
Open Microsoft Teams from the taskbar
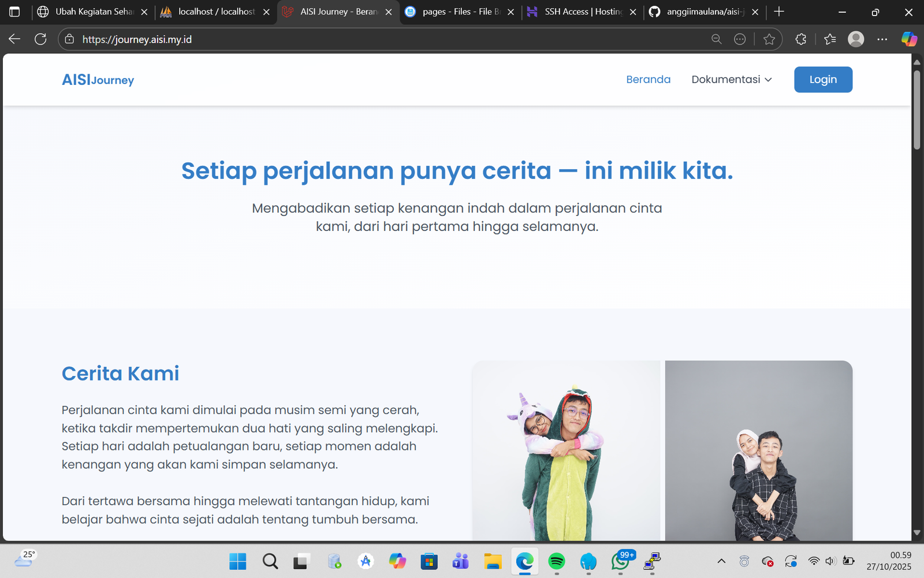pos(460,561)
